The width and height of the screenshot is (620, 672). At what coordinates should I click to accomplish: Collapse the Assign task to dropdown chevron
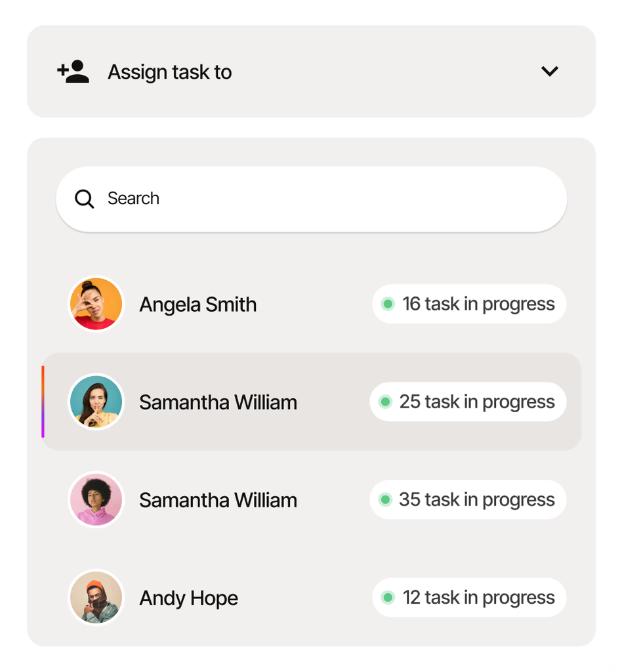tap(550, 71)
